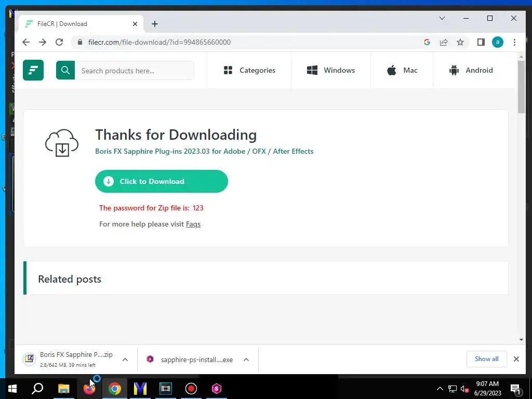This screenshot has width=532, height=399.
Task: Reload the page
Action: pyautogui.click(x=59, y=42)
